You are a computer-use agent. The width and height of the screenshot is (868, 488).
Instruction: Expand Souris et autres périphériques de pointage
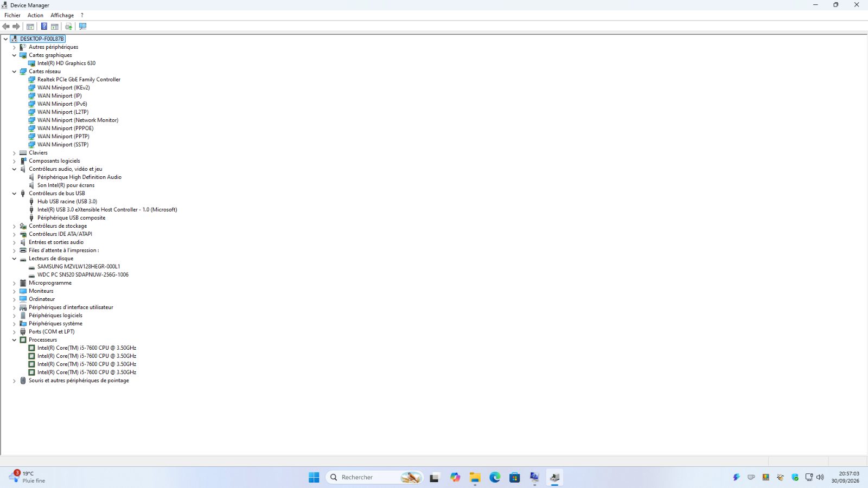[15, 381]
